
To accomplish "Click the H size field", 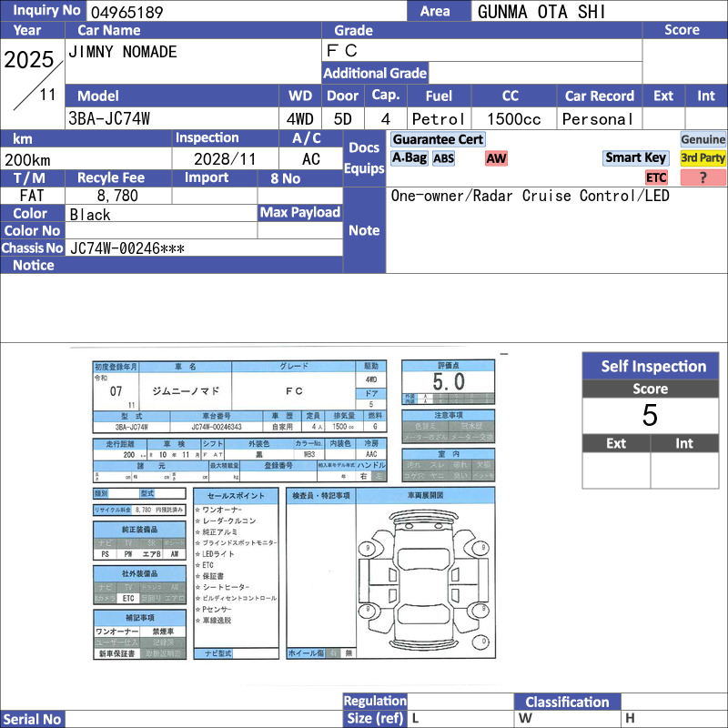I will point(674,718).
